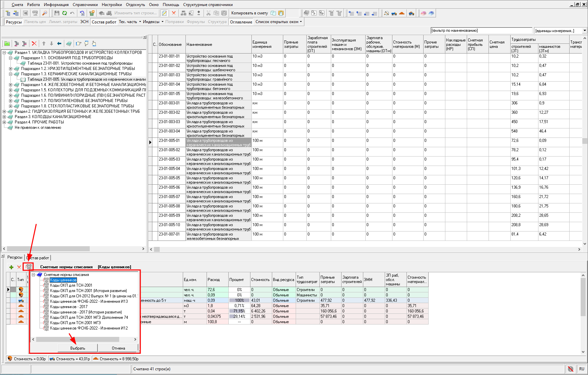This screenshot has height=375, width=588.
Task: Click the pink stacked books icon
Action: pos(424,13)
